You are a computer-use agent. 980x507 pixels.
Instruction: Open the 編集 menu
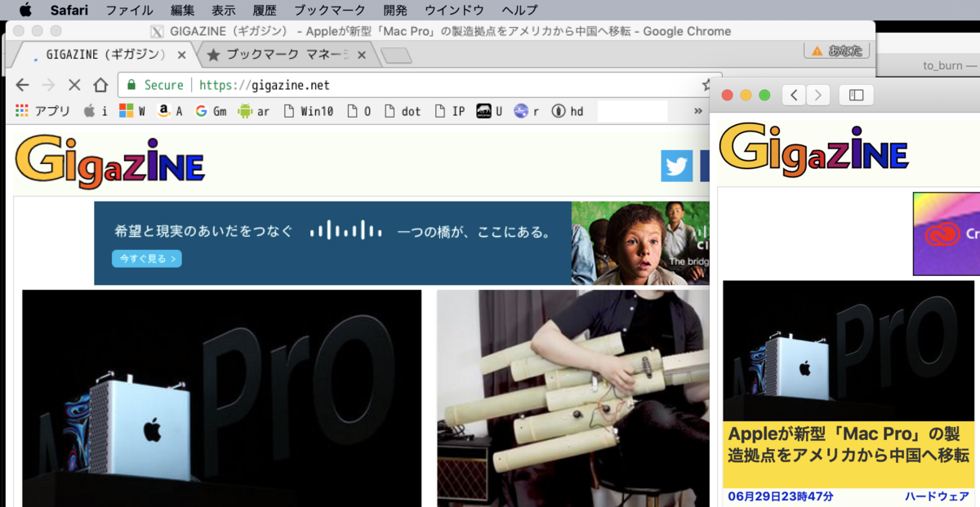[182, 10]
